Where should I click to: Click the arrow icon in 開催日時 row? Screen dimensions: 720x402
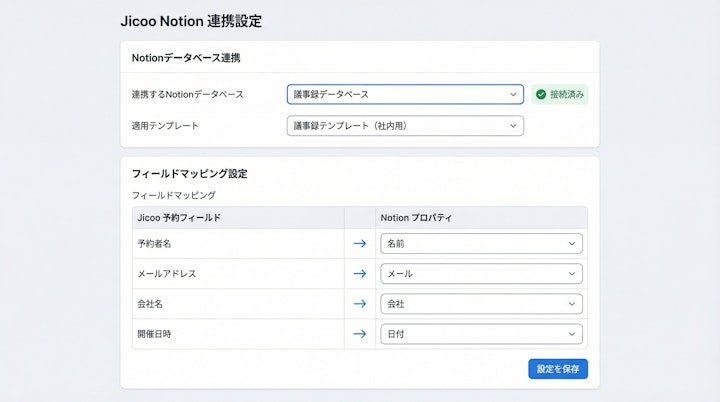point(360,334)
